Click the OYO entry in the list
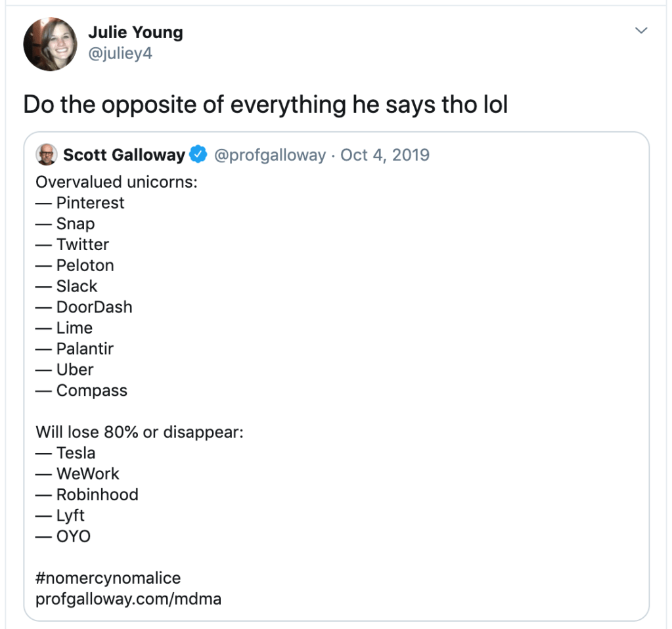 [73, 536]
